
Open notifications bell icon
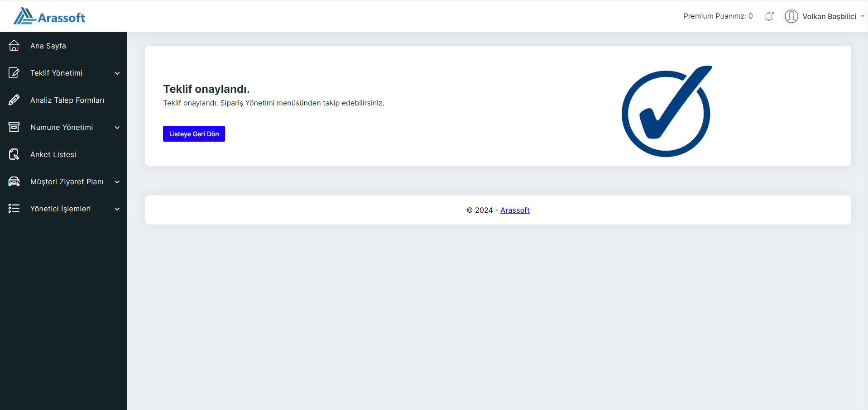769,16
